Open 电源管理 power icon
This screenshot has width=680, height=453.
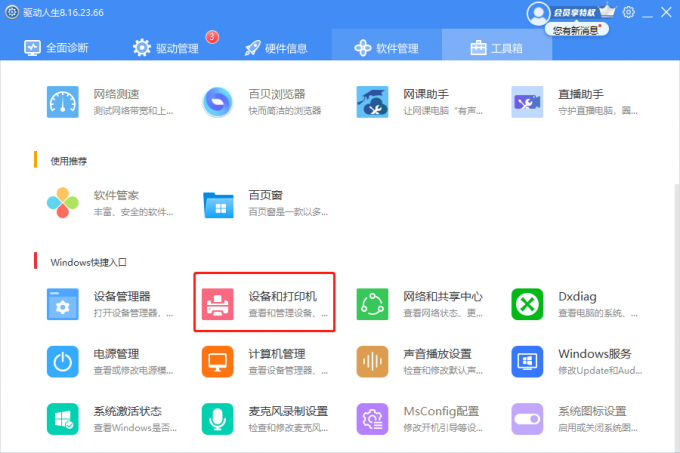[62, 362]
